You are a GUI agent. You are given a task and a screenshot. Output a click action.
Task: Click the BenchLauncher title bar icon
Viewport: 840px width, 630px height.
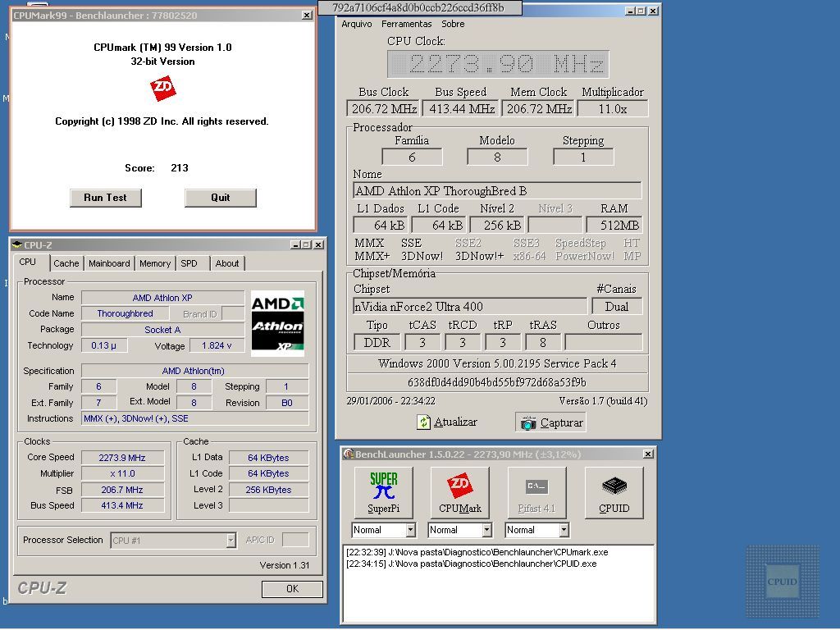pyautogui.click(x=349, y=454)
